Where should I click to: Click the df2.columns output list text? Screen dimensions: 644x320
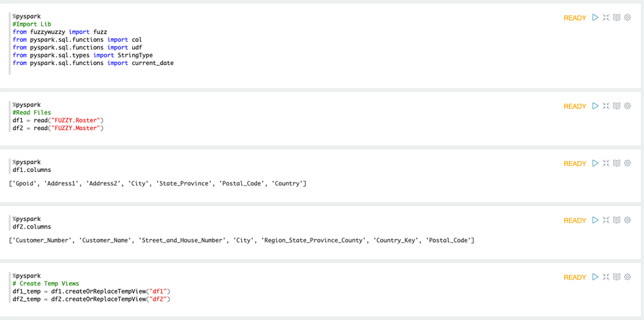[242, 240]
